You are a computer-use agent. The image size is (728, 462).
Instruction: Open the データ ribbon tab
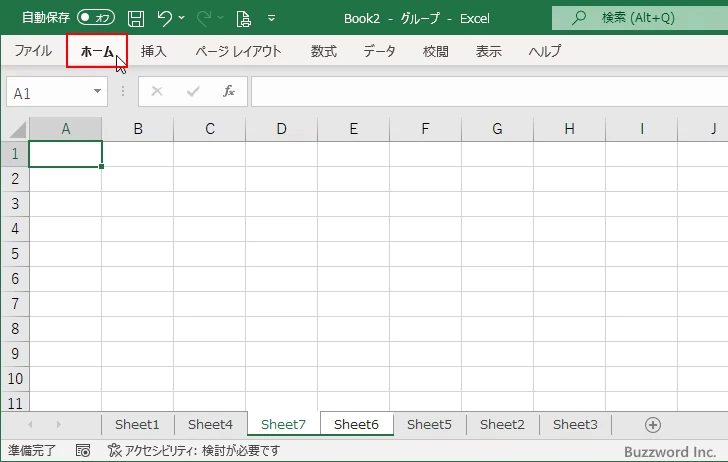[x=379, y=51]
